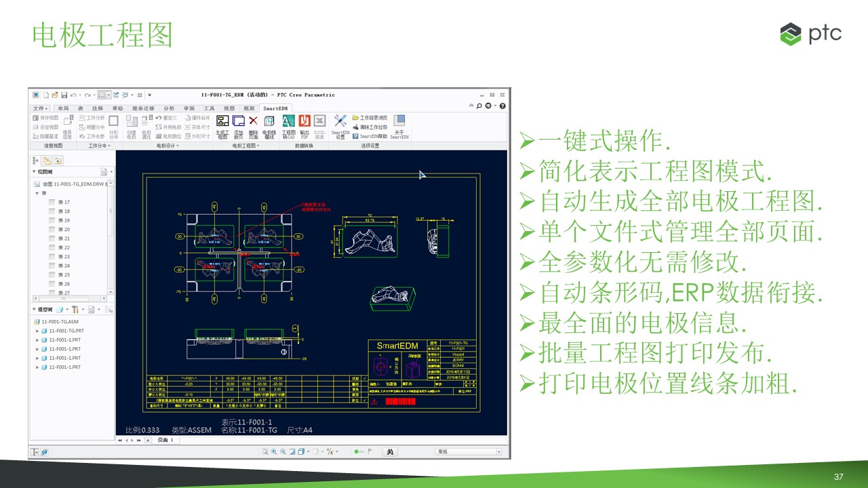The height and width of the screenshot is (488, 868).
Task: Click the search magnifier icon at ribbon right
Action: pyautogui.click(x=479, y=106)
